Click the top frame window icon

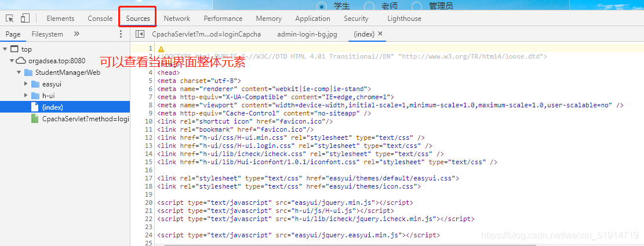point(14,49)
